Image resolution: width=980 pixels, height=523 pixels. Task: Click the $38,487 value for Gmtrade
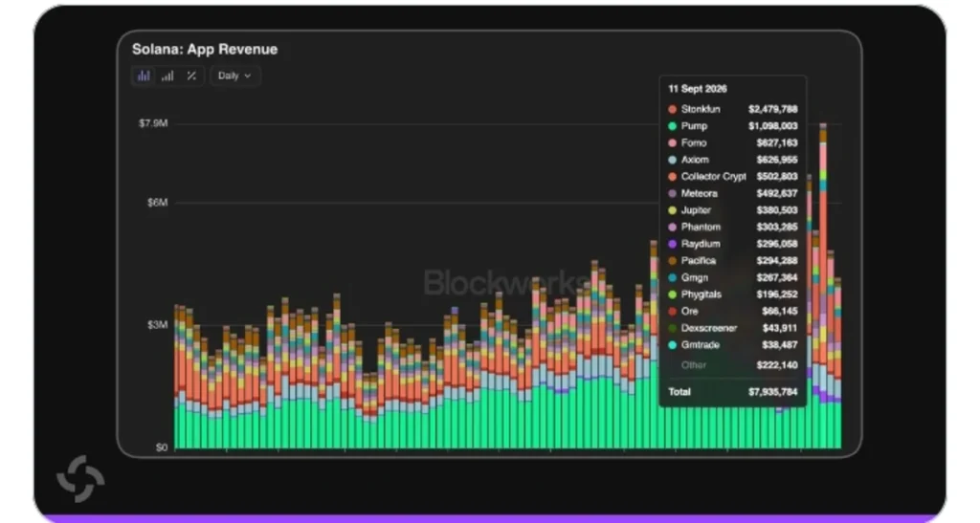click(780, 344)
